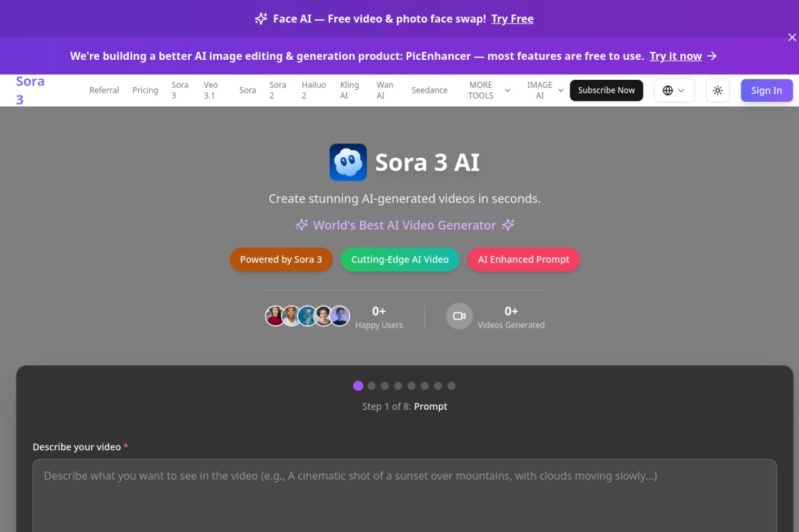799x532 pixels.
Task: Go to Seedance in the navbar
Action: pyautogui.click(x=429, y=90)
